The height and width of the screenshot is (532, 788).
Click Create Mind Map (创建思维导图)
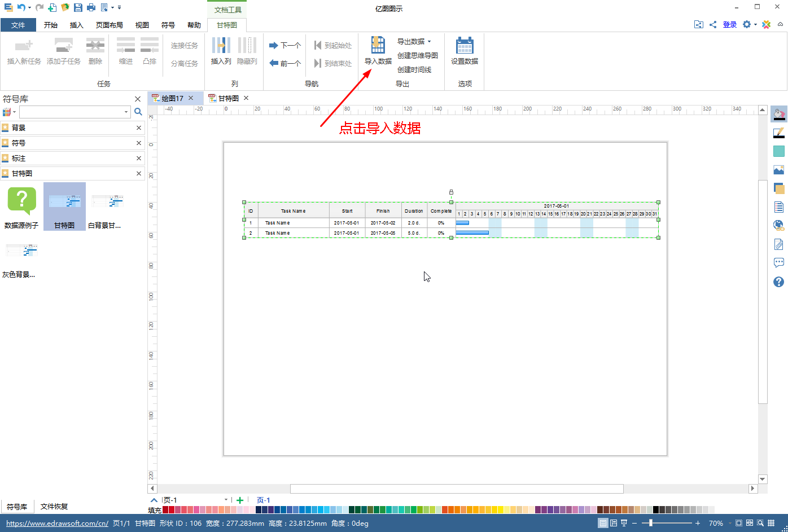(418, 55)
